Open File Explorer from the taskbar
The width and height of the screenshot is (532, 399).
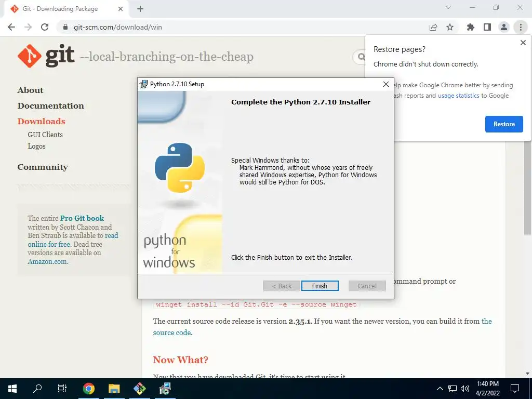click(114, 389)
